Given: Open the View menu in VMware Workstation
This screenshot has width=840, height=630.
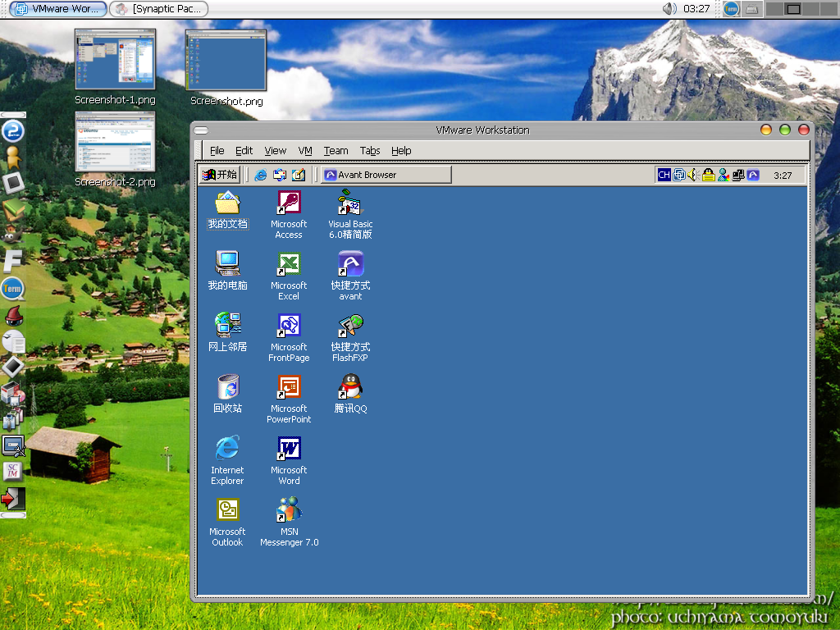Looking at the screenshot, I should tap(276, 151).
